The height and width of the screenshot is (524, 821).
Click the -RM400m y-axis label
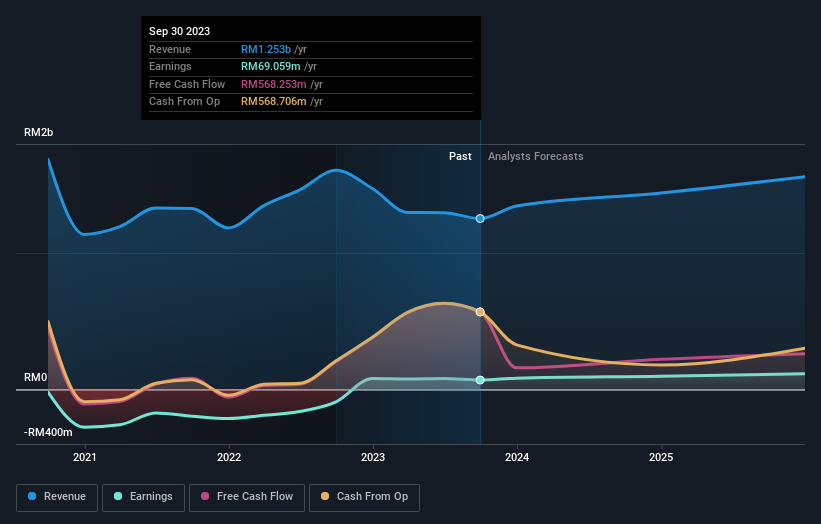pos(48,432)
